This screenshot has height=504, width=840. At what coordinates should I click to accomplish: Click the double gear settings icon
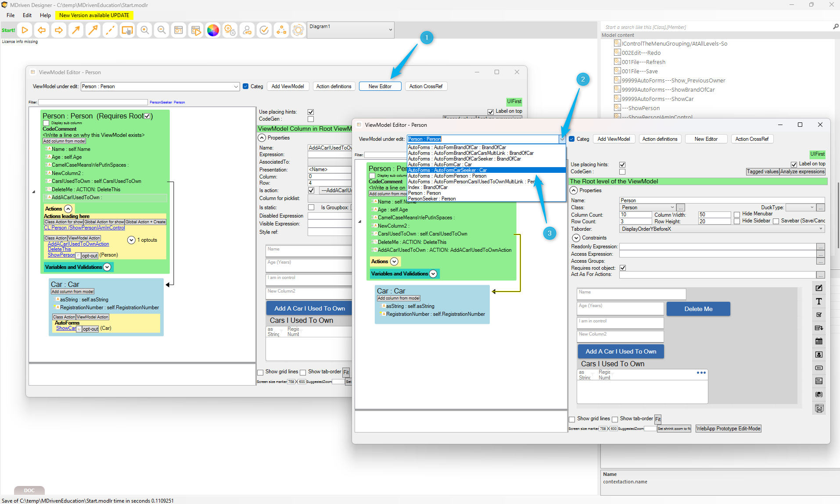pyautogui.click(x=230, y=30)
